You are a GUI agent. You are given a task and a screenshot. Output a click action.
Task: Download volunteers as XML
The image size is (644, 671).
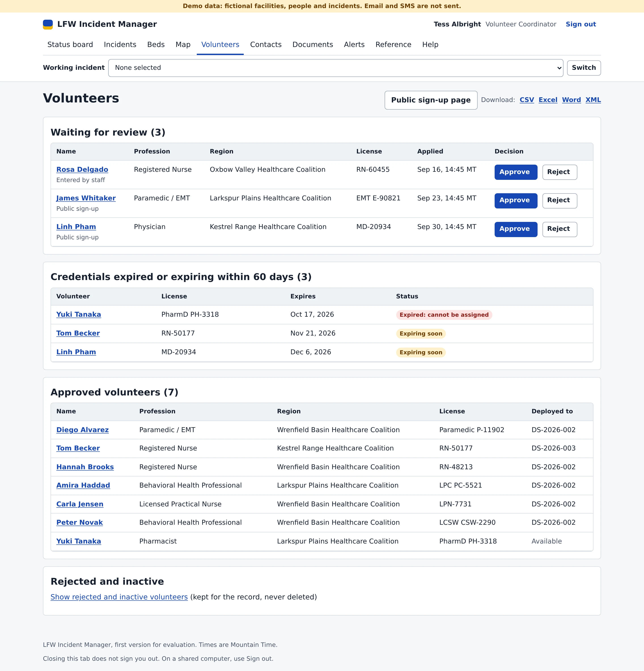(x=593, y=100)
